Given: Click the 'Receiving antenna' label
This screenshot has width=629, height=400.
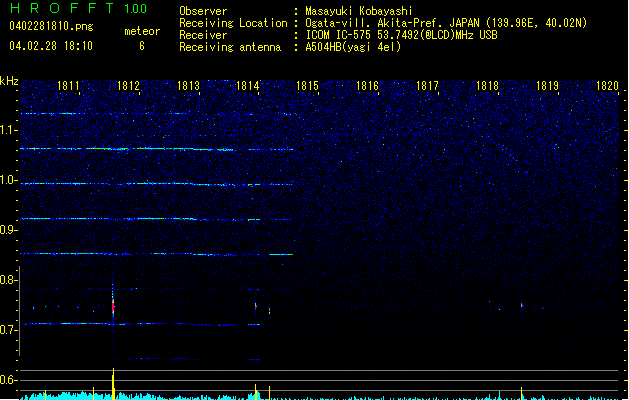Looking at the screenshot, I should (230, 47).
